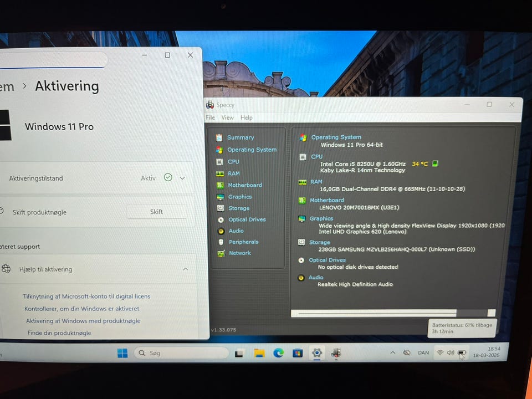Viewport: 532px width, 399px height.
Task: Click the Optical Drives heading in summary pane
Action: [327, 260]
